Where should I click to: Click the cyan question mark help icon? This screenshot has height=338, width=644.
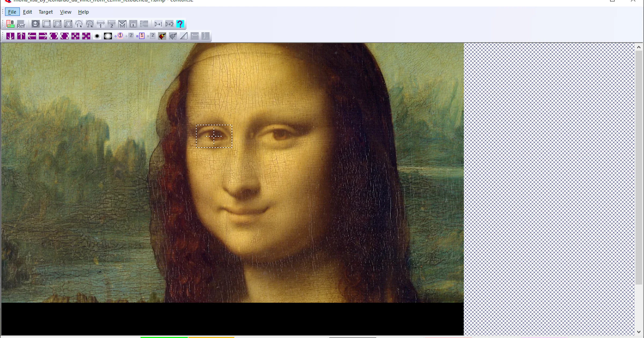click(180, 24)
